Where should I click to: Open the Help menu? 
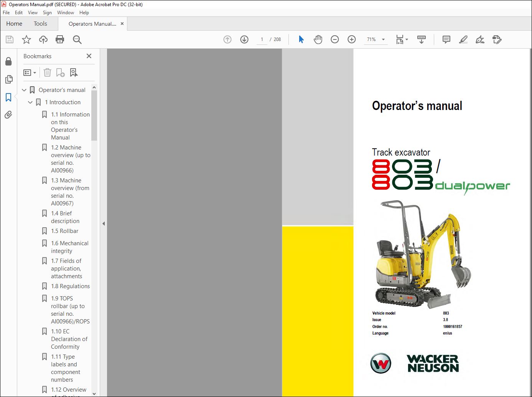point(84,13)
